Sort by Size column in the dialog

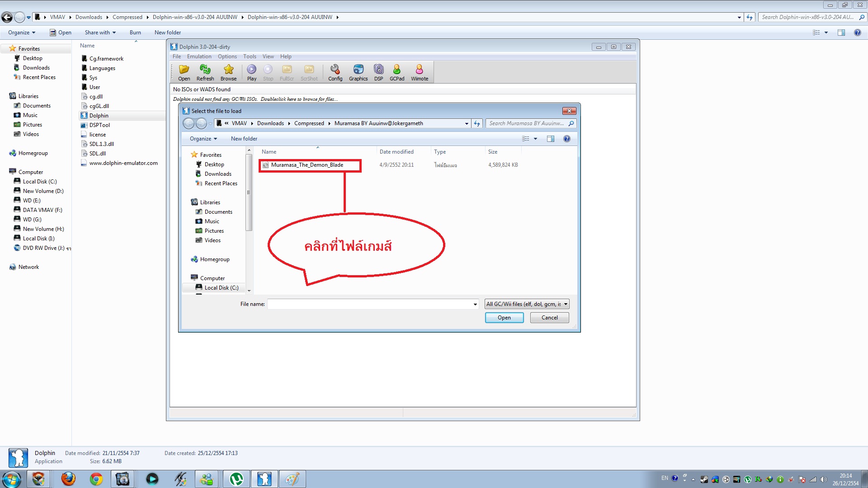(x=493, y=152)
